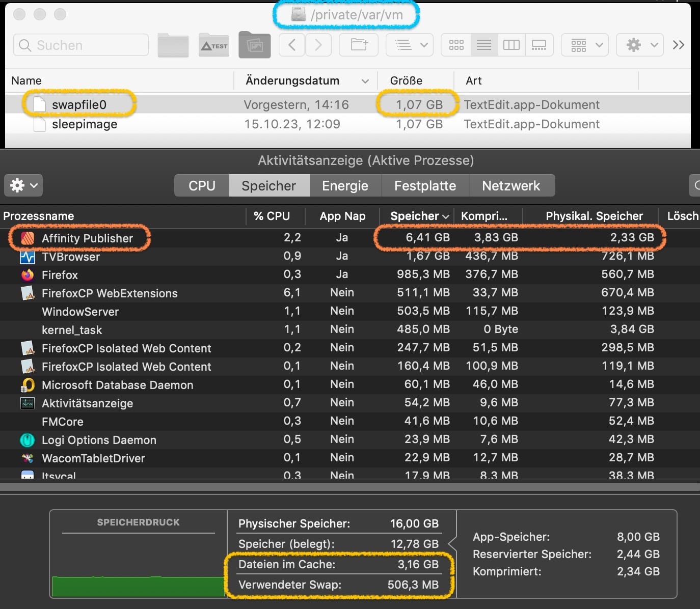Select the sleepimage file
700x609 pixels.
(85, 124)
